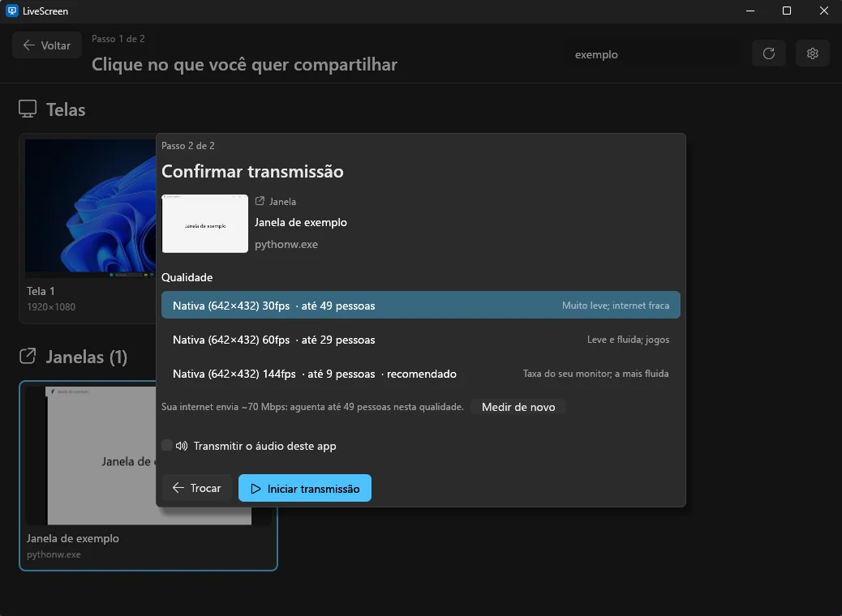Open settings with the gear icon
The image size is (842, 616).
tap(812, 53)
